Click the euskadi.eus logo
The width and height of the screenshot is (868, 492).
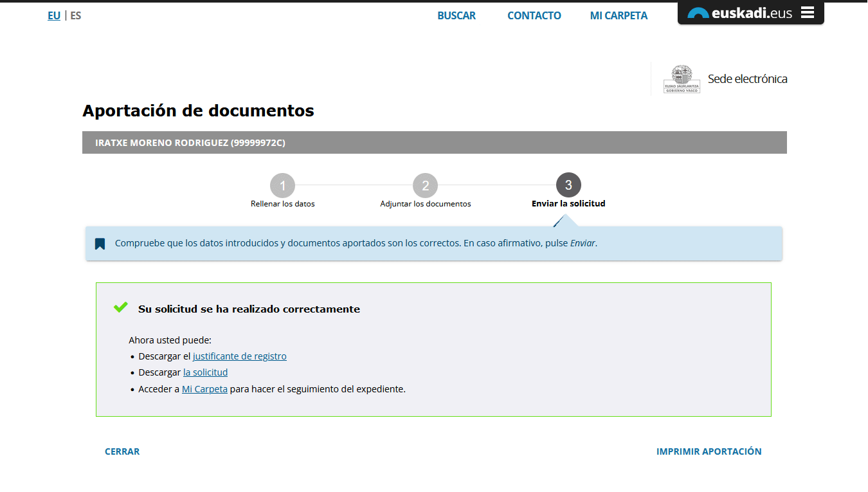click(x=740, y=13)
